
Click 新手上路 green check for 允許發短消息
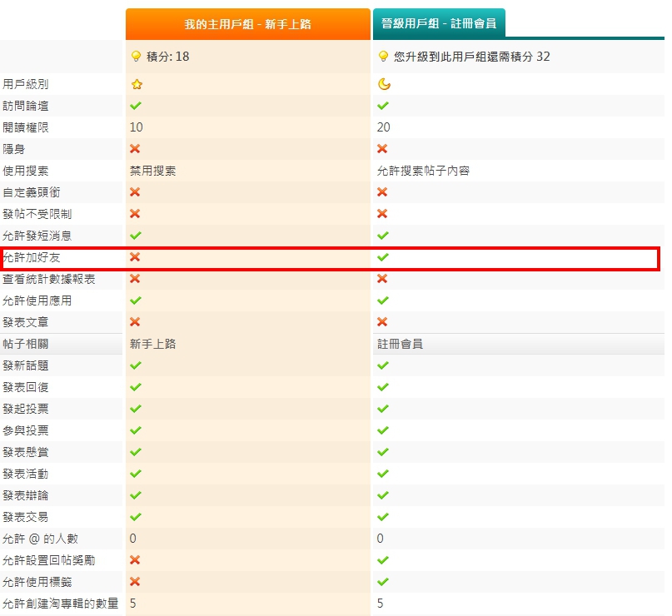[x=135, y=236]
